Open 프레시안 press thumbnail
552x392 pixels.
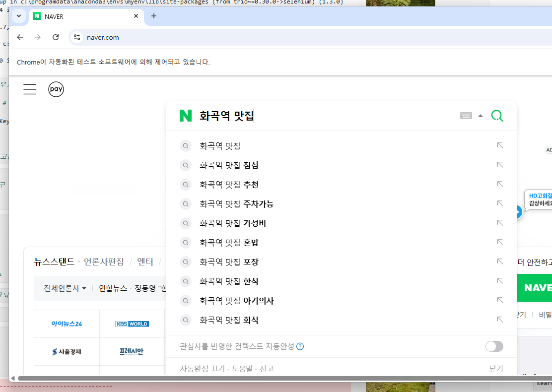pos(132,351)
